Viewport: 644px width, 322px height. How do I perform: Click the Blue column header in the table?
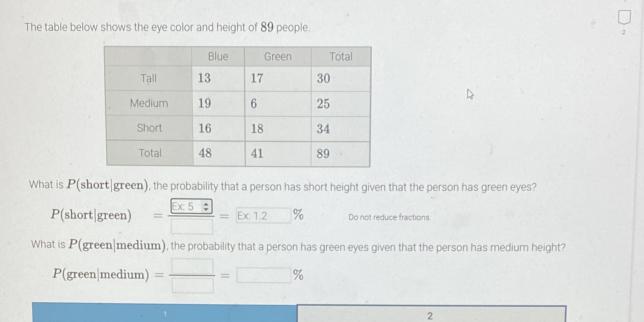(218, 57)
